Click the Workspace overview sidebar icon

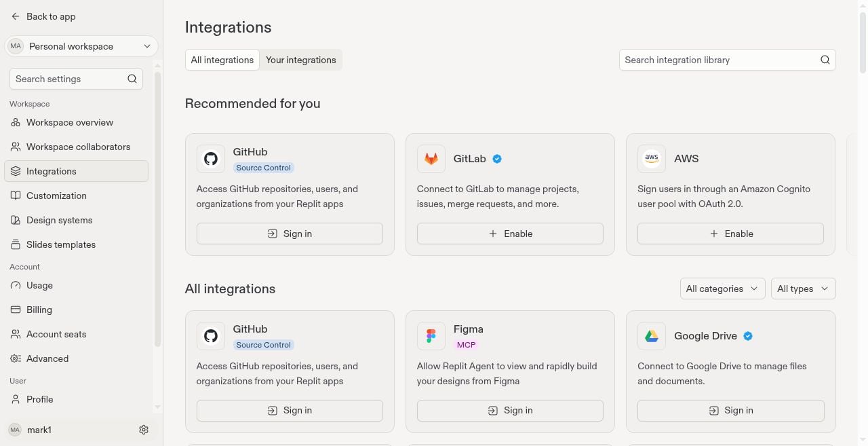click(x=16, y=122)
